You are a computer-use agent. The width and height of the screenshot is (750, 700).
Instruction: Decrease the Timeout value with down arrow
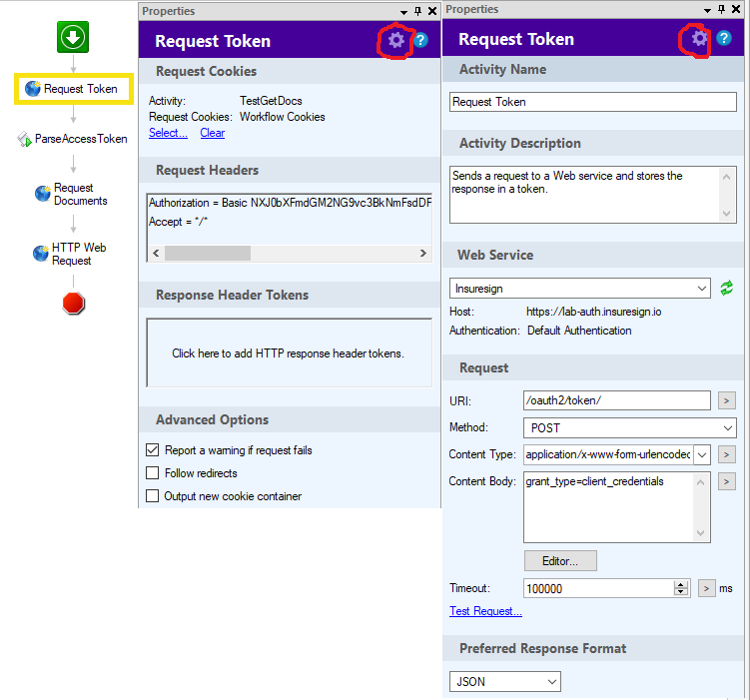(x=681, y=592)
